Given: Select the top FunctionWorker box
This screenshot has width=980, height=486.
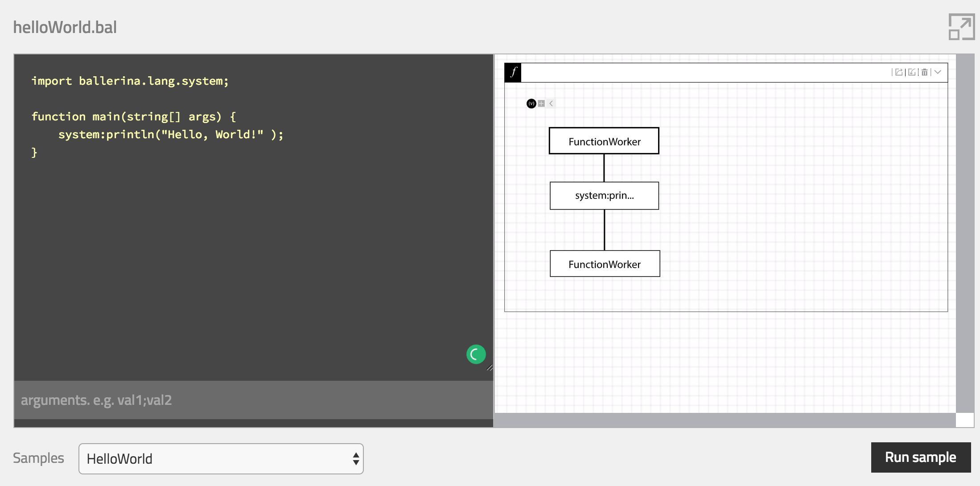Looking at the screenshot, I should (604, 141).
